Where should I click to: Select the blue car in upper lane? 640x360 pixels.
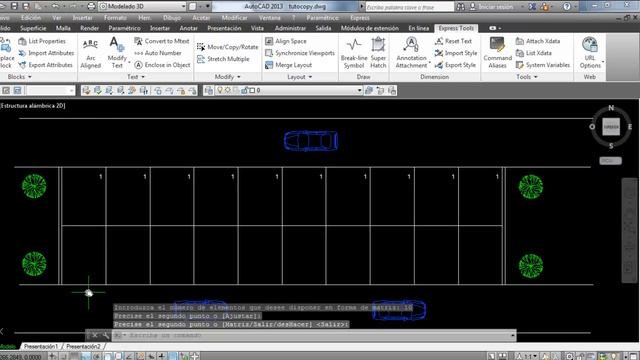(311, 141)
